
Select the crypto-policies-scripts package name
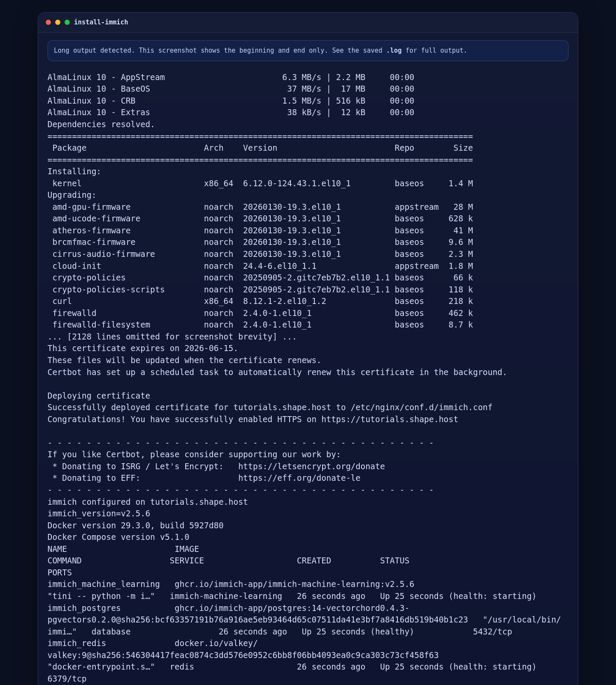click(x=109, y=290)
